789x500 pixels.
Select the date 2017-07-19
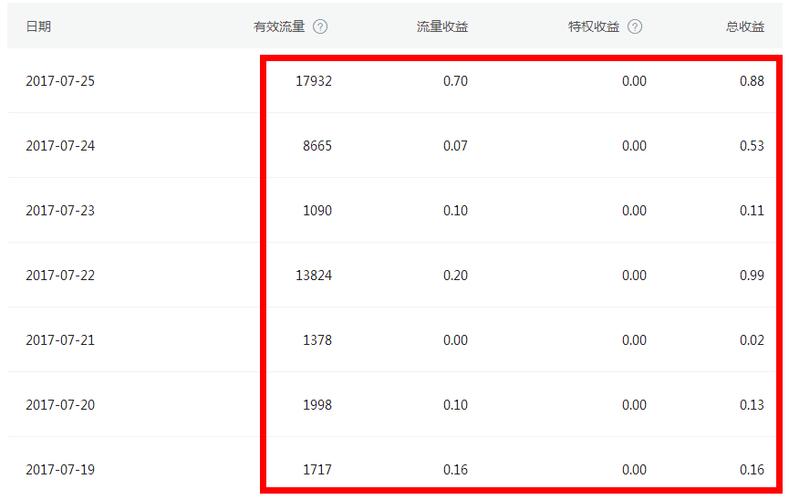60,470
